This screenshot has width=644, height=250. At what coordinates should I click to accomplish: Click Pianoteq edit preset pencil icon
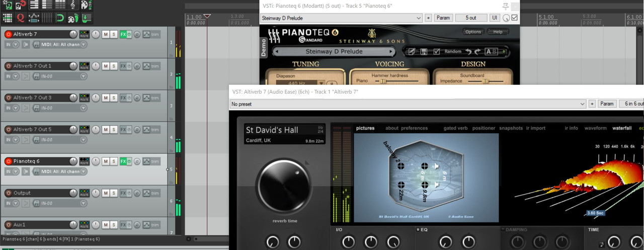[x=412, y=51]
